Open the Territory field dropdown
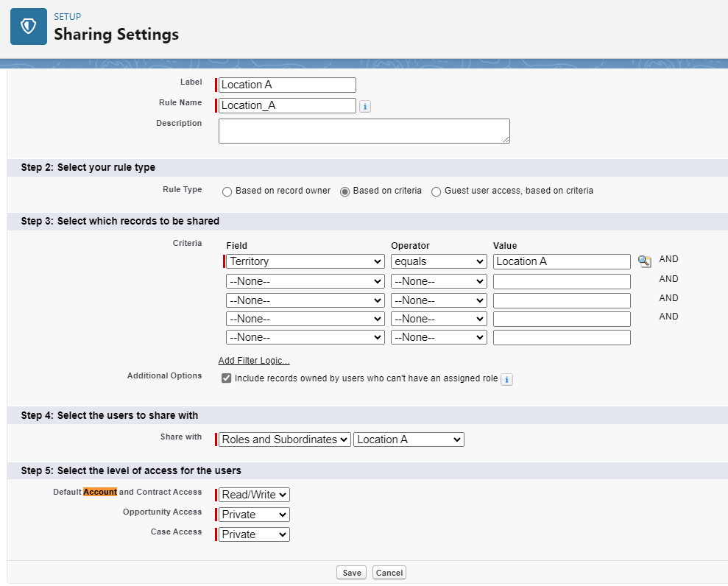The width and height of the screenshot is (728, 586). tap(305, 261)
